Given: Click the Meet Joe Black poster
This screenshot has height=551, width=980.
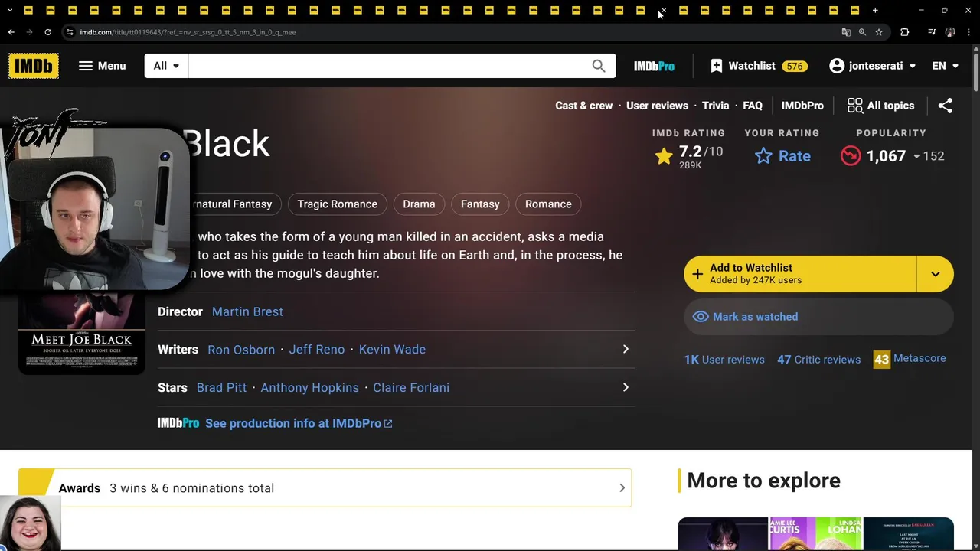Looking at the screenshot, I should [x=82, y=333].
